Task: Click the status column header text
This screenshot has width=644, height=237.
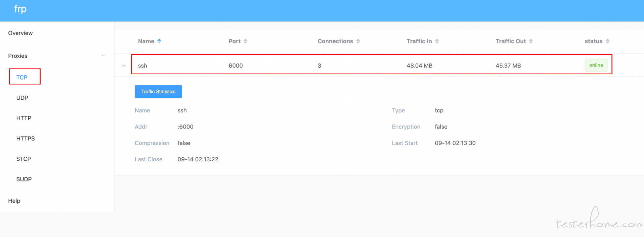Action: pyautogui.click(x=594, y=41)
